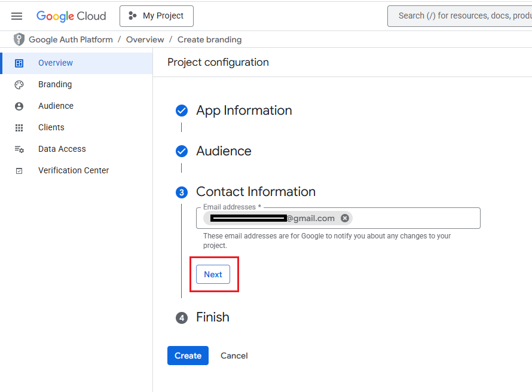The height and width of the screenshot is (392, 532).
Task: Select Overview in sidebar
Action: [x=77, y=63]
